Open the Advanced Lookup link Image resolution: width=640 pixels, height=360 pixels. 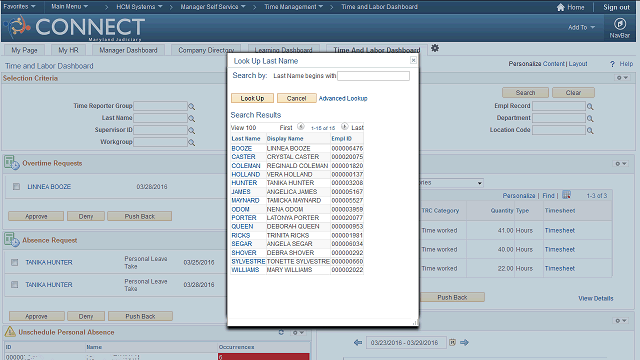coord(343,98)
